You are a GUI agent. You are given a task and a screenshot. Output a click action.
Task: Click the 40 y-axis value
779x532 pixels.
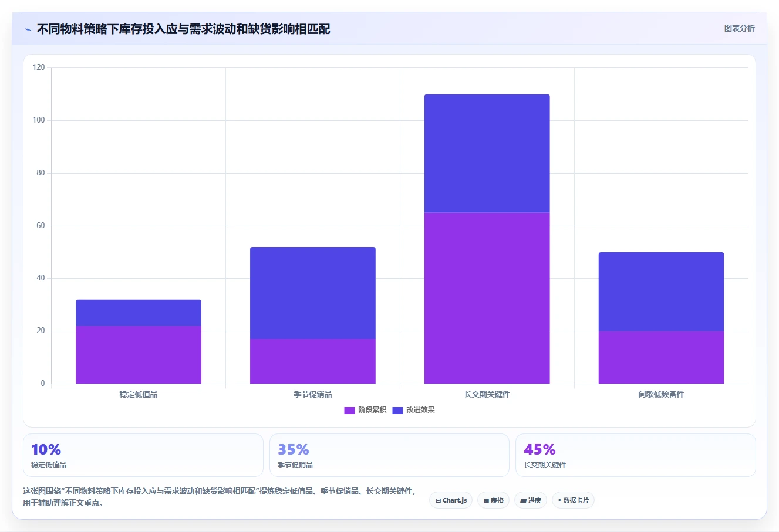[41, 278]
